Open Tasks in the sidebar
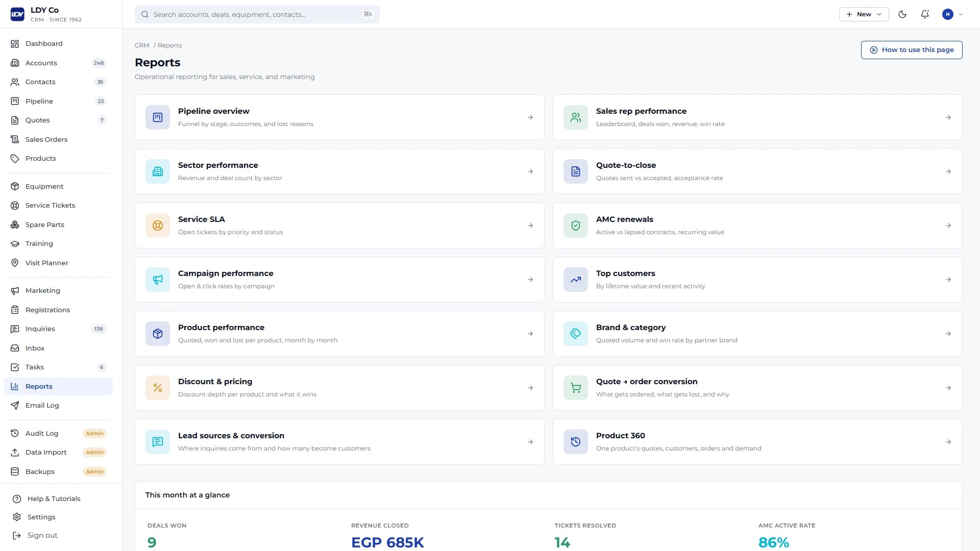980x551 pixels. 58,367
